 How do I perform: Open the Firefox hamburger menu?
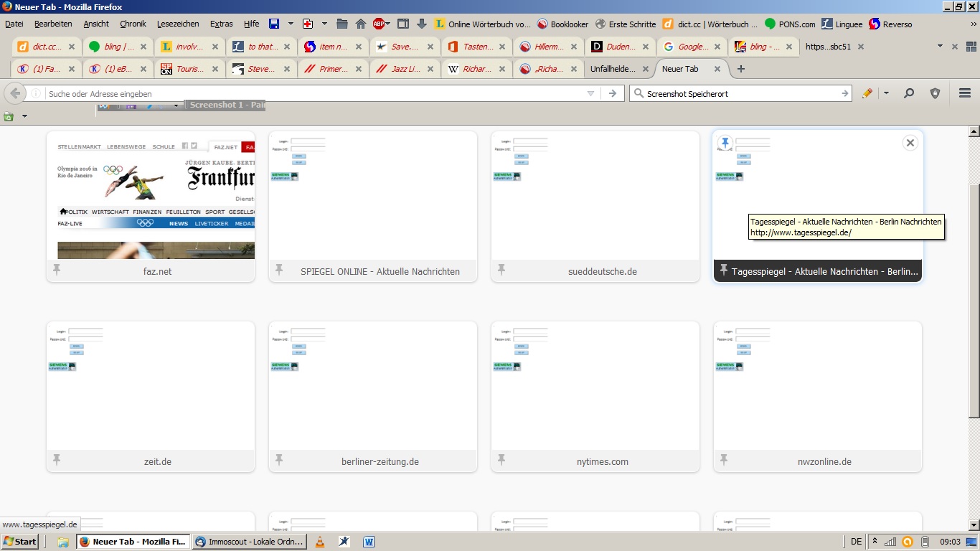point(965,93)
